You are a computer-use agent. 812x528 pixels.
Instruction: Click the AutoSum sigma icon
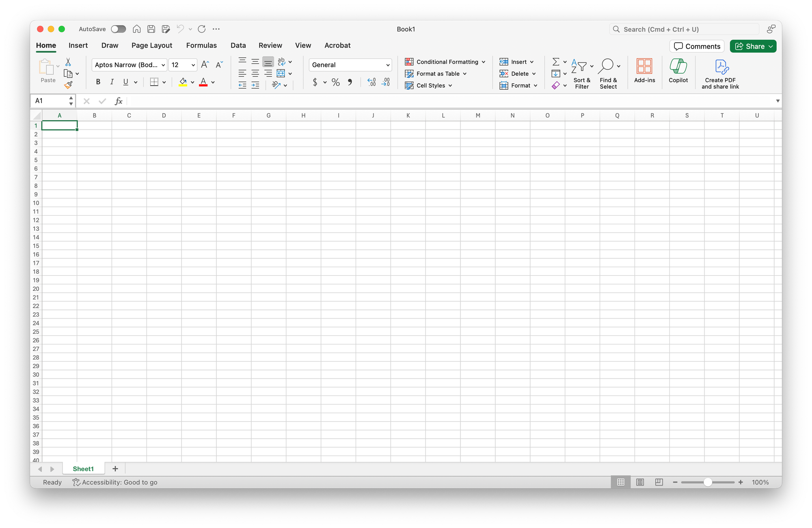tap(556, 62)
